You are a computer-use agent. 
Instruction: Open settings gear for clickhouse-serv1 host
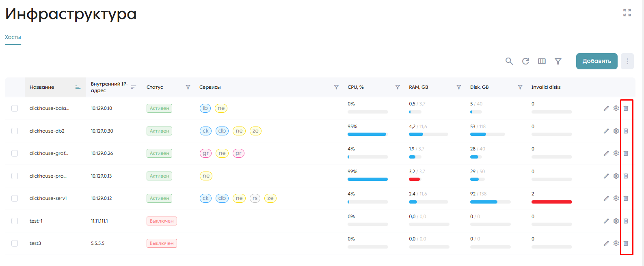click(x=616, y=198)
